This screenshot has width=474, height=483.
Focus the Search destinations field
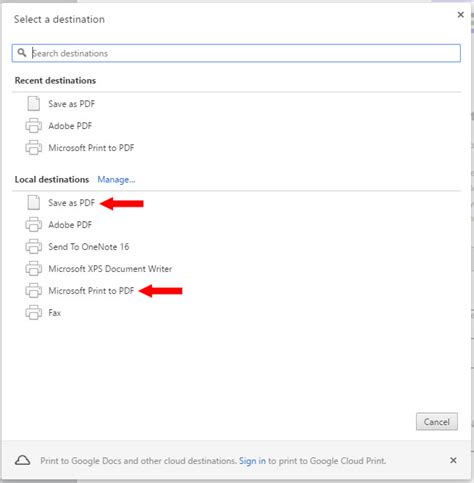click(236, 53)
